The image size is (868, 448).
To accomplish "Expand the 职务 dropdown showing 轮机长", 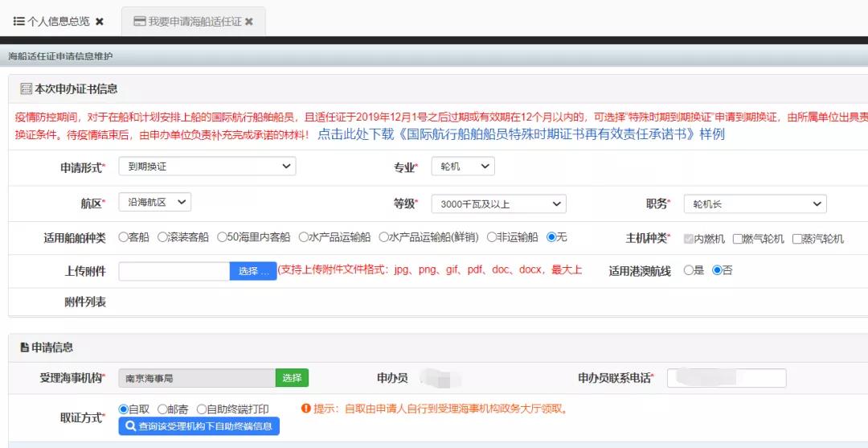I will point(755,204).
